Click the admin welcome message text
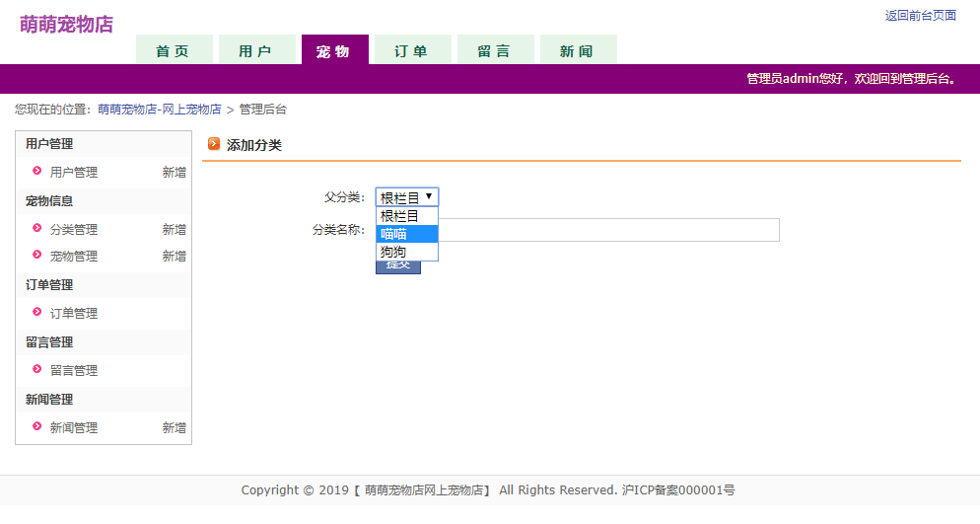The image size is (980, 524). (x=851, y=79)
